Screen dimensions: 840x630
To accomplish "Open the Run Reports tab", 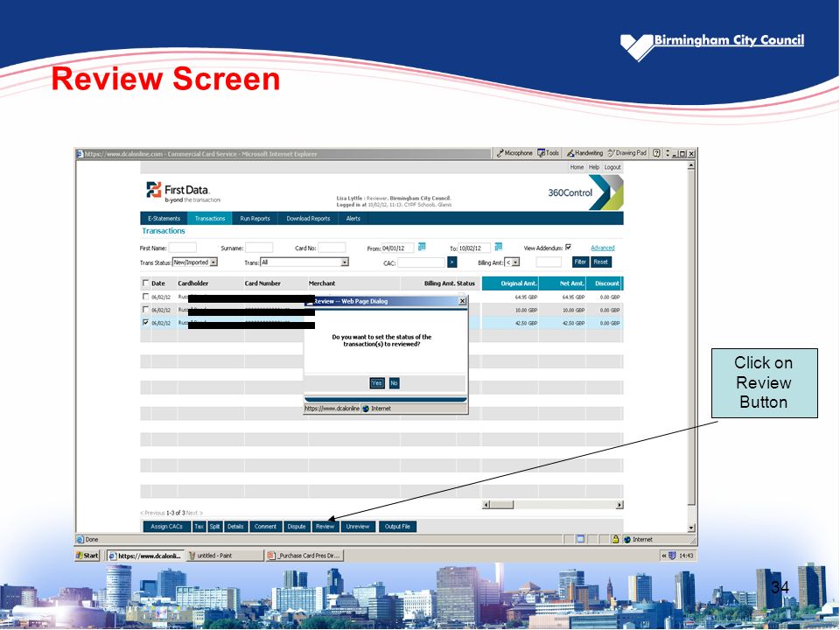I will [255, 219].
